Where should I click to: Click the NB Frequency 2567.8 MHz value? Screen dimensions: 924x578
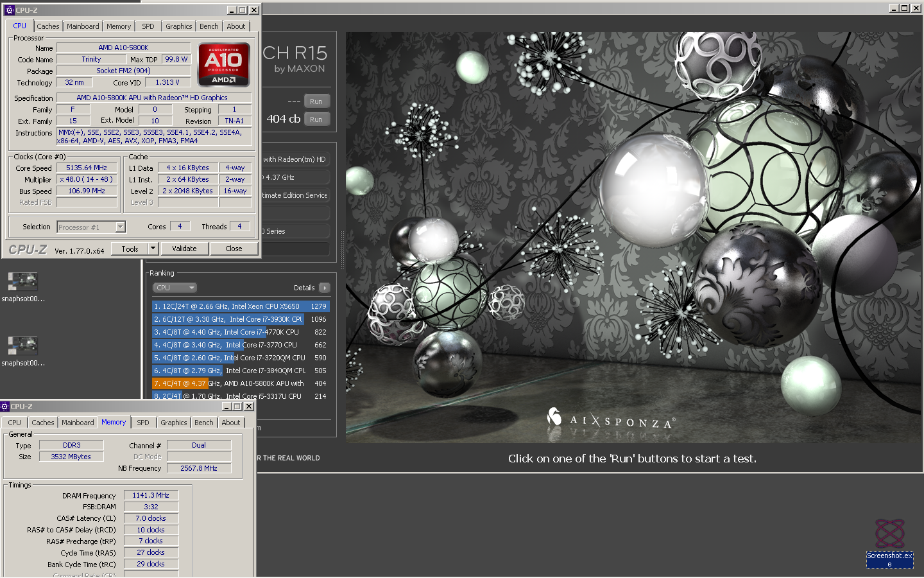pyautogui.click(x=199, y=468)
